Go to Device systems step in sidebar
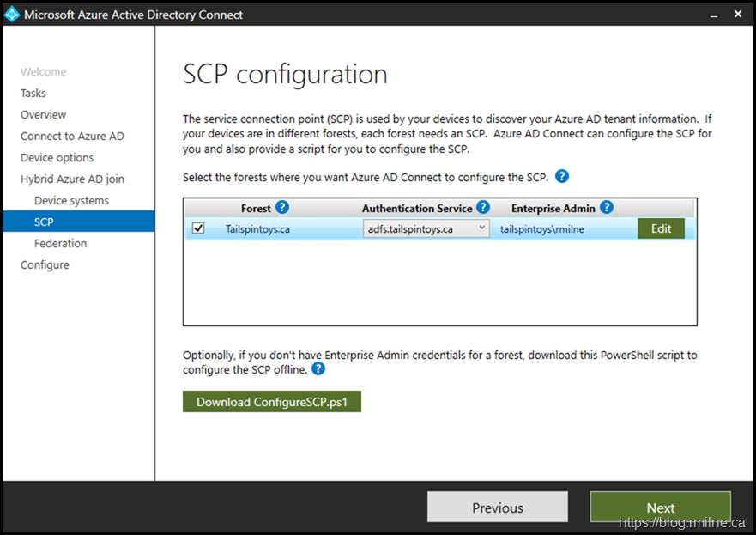Screen dimensions: 756x535 71,200
